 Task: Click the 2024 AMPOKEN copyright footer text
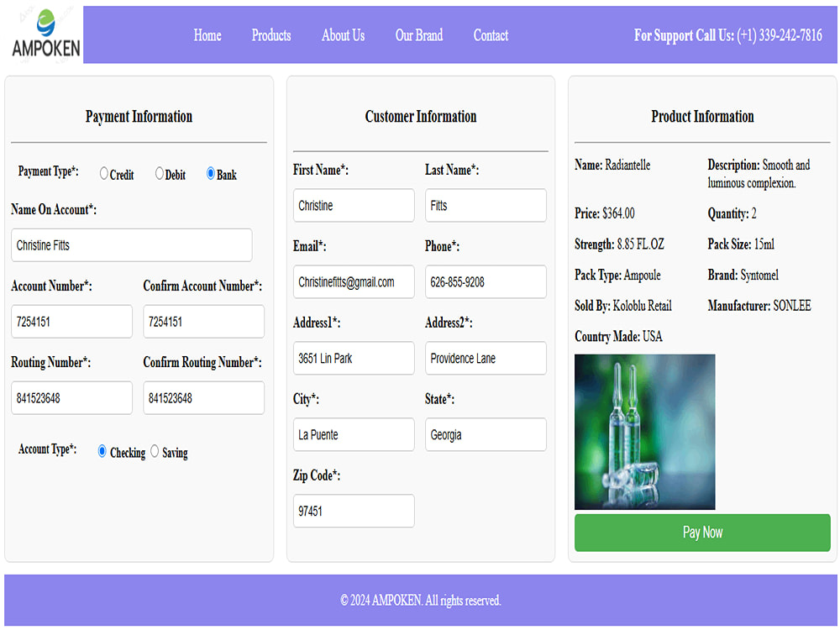[x=421, y=601]
